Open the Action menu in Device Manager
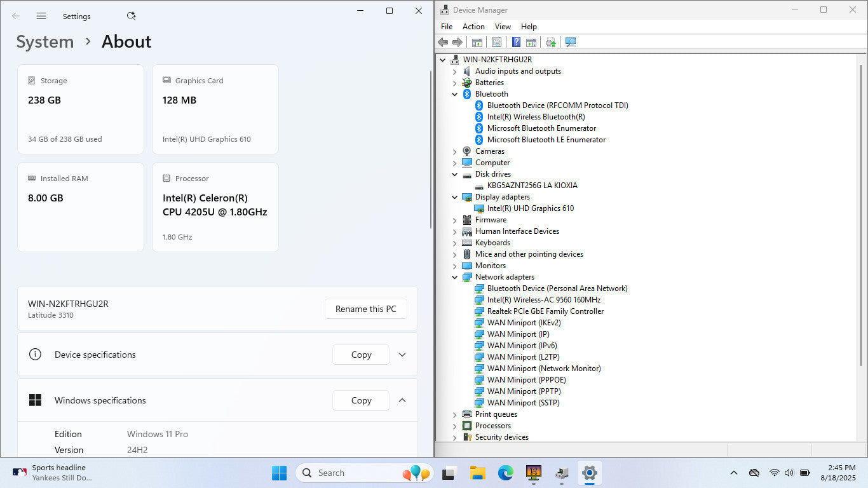 pos(473,27)
